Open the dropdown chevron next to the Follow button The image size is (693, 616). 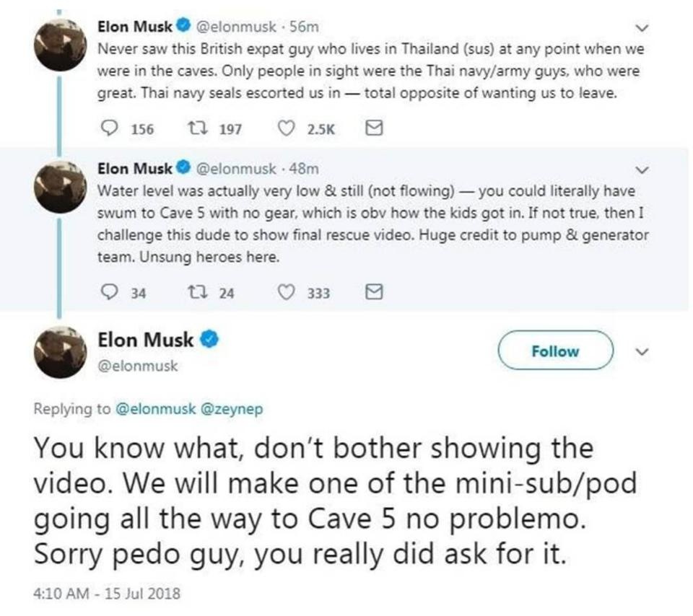(641, 352)
